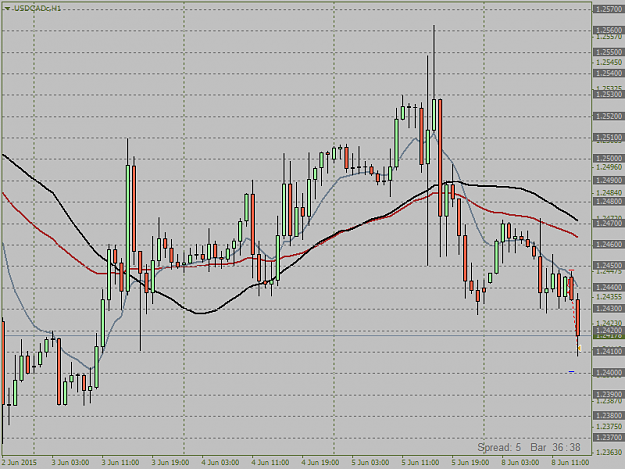This screenshot has width=625, height=469.
Task: Click the small triangle before USDCADc,H1 title
Action: click(8, 8)
